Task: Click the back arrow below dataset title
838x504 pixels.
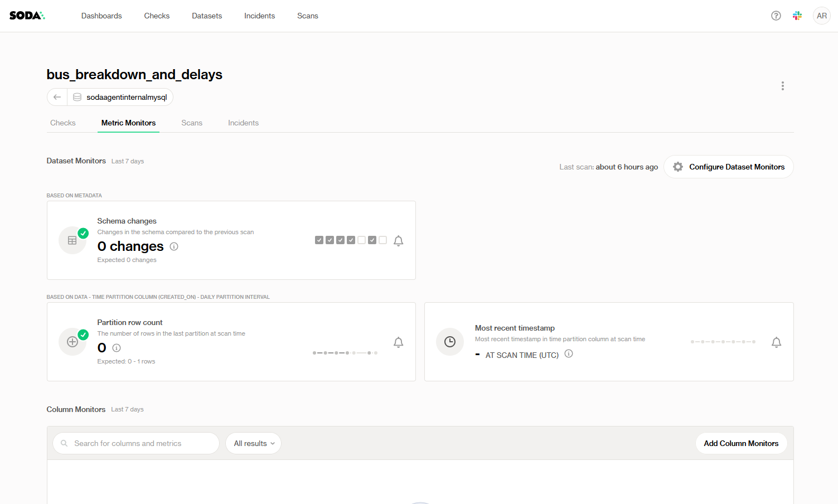Action: (57, 97)
